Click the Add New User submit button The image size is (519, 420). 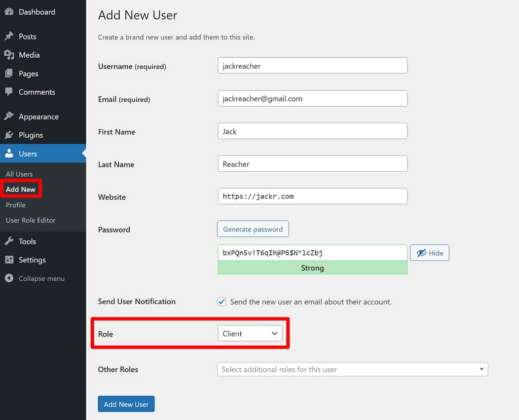tap(126, 404)
